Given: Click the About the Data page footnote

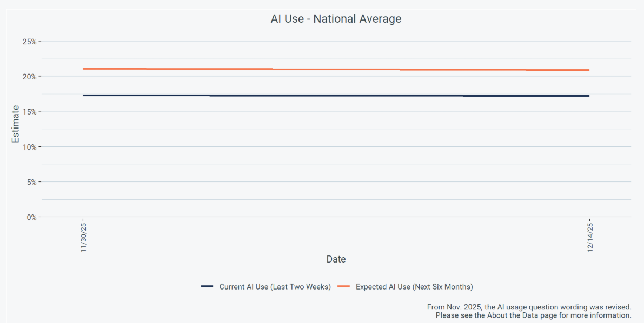Looking at the screenshot, I should click(x=533, y=315).
